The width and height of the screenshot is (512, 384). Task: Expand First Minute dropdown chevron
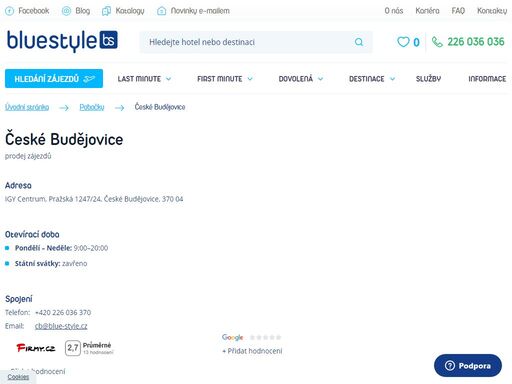point(250,79)
